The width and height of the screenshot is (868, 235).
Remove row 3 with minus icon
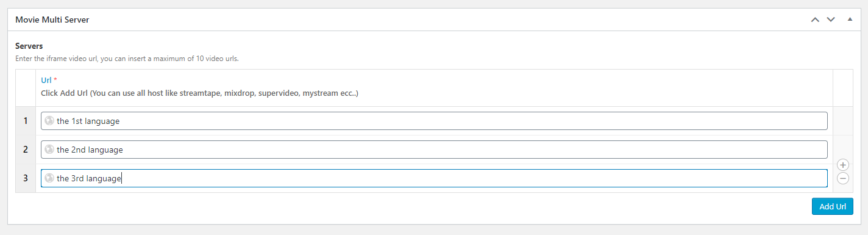pos(843,178)
